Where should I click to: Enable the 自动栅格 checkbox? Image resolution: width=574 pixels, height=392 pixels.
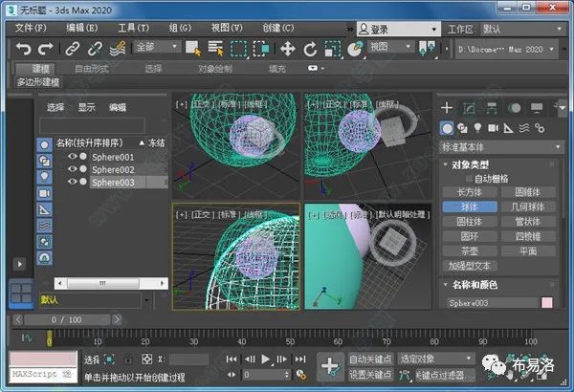click(x=467, y=179)
